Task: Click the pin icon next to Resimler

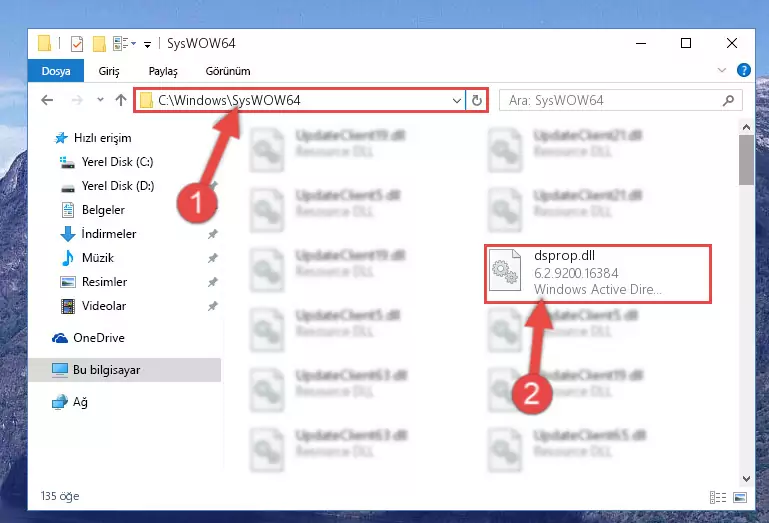Action: coord(212,282)
